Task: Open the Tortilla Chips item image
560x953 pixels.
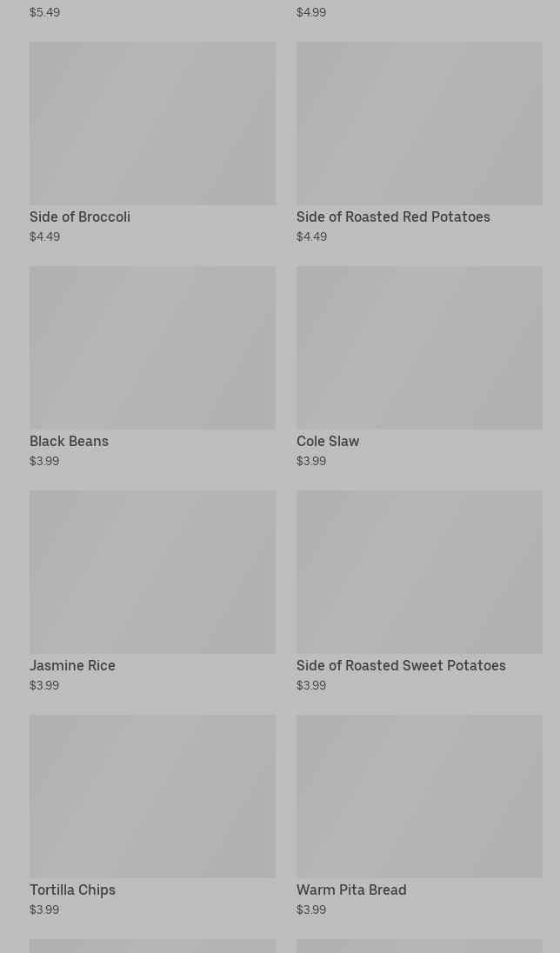Action: 152,796
